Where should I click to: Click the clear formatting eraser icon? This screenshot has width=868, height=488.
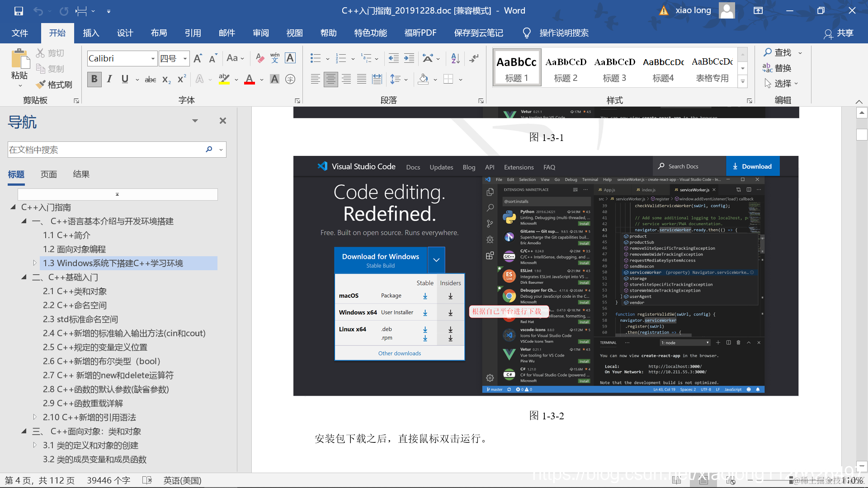tap(259, 58)
